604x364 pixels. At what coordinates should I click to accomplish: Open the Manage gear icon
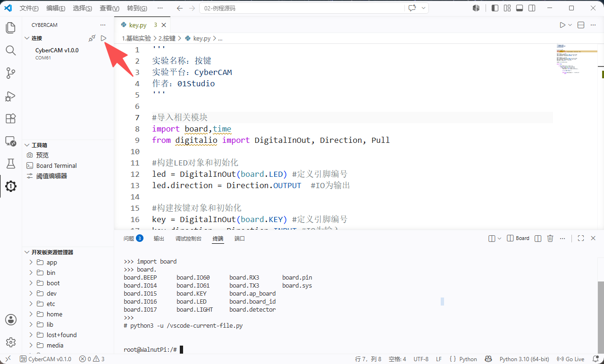click(11, 342)
